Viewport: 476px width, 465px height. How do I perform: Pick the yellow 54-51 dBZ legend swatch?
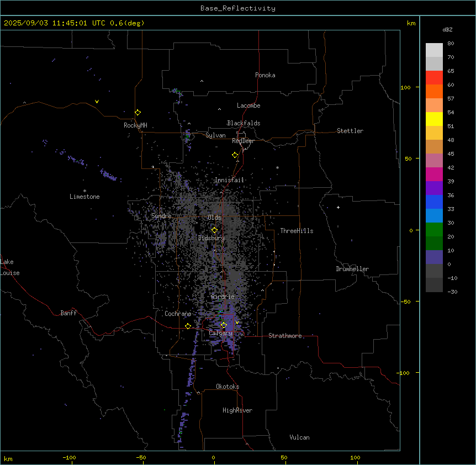coord(434,119)
